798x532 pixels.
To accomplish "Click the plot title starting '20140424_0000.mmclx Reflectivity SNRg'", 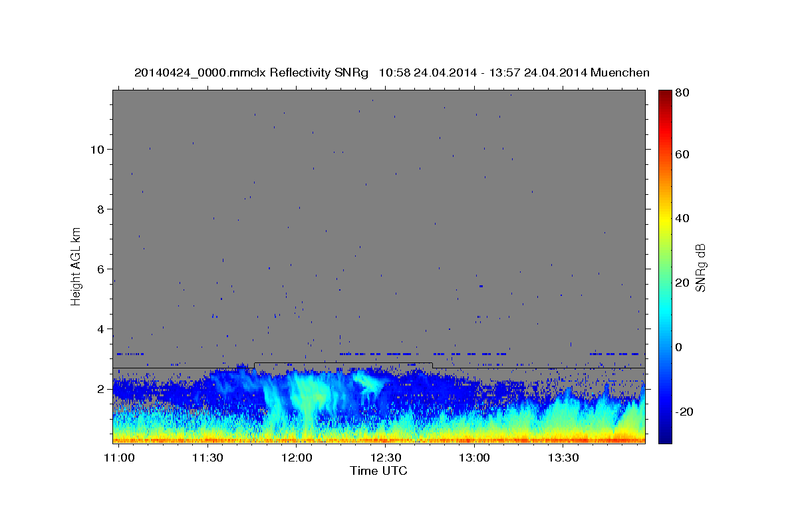I will coord(392,72).
